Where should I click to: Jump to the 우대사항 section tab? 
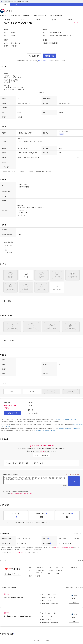pyautogui.click(x=38, y=20)
